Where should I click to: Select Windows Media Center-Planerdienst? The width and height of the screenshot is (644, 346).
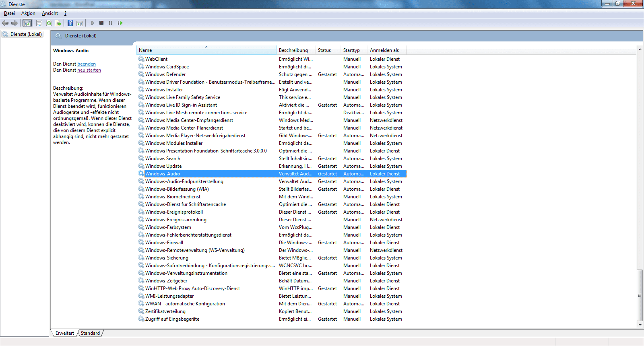[184, 128]
